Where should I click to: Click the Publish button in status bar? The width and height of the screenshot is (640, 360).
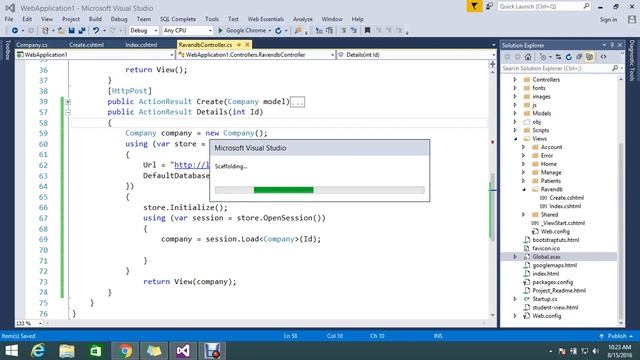click(x=617, y=336)
